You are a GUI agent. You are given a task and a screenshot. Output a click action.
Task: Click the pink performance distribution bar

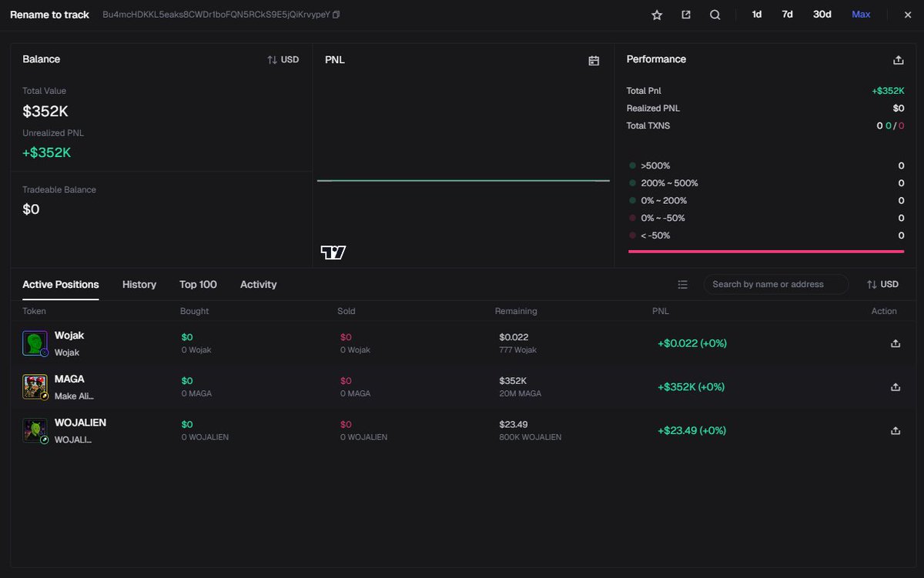coord(766,251)
